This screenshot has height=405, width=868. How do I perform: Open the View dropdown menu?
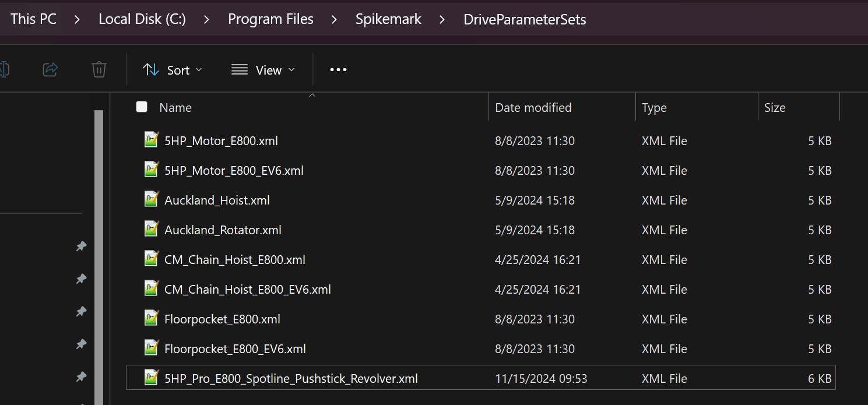263,70
